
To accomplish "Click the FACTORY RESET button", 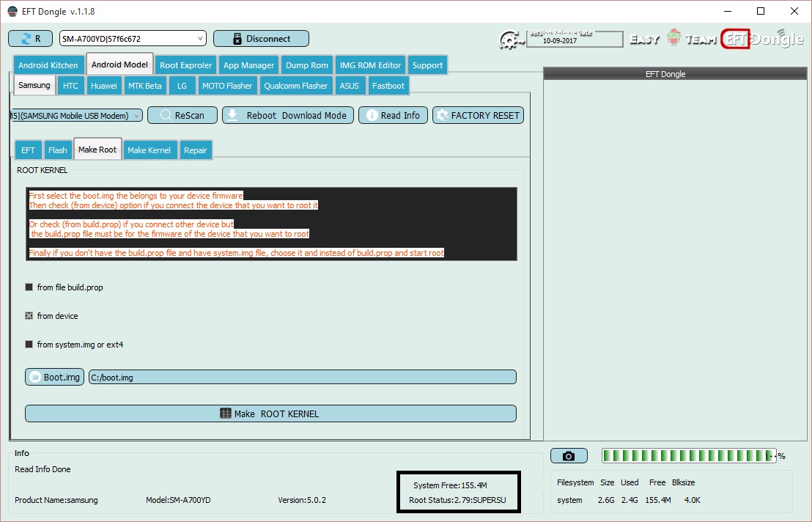I will click(478, 116).
